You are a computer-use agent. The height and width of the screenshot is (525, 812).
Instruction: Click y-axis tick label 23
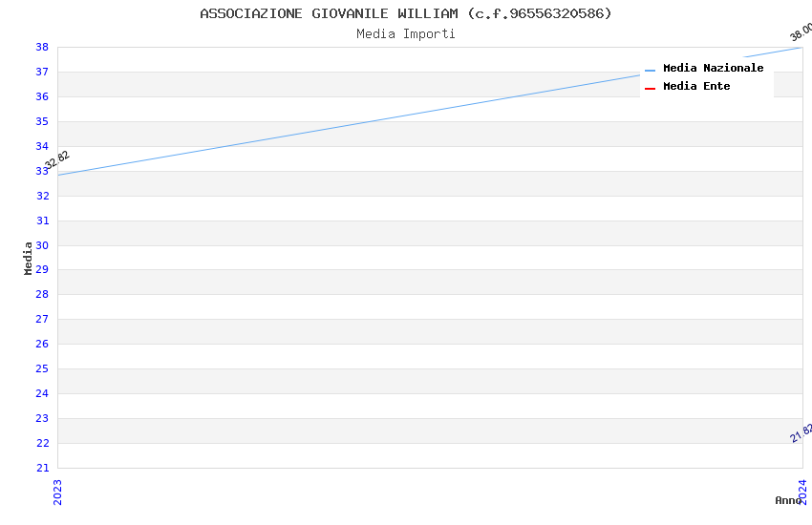(42, 418)
